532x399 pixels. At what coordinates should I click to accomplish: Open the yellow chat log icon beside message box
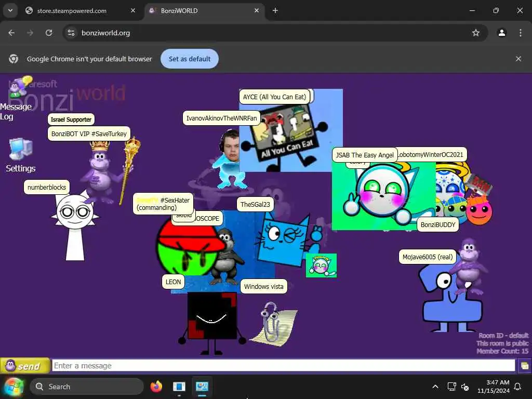(525, 366)
